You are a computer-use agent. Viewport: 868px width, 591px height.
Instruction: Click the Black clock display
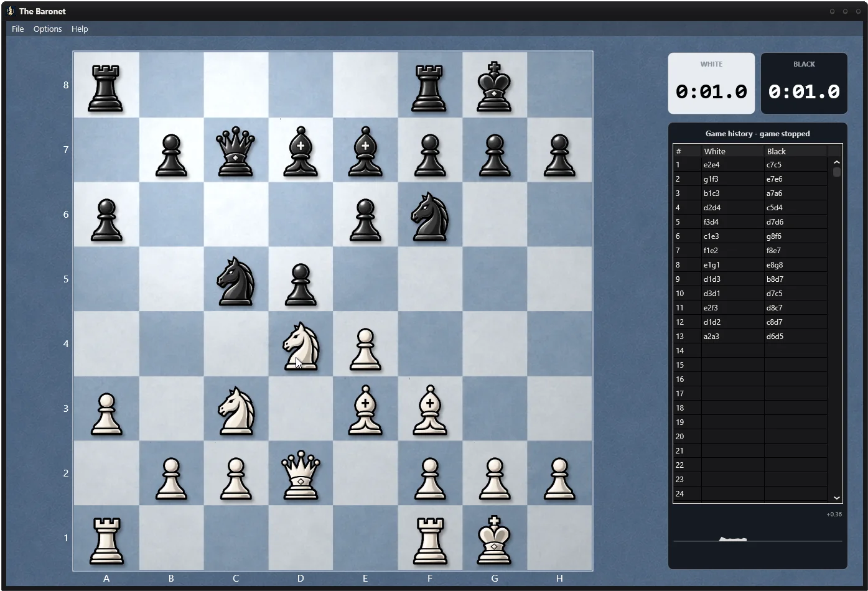click(x=804, y=83)
